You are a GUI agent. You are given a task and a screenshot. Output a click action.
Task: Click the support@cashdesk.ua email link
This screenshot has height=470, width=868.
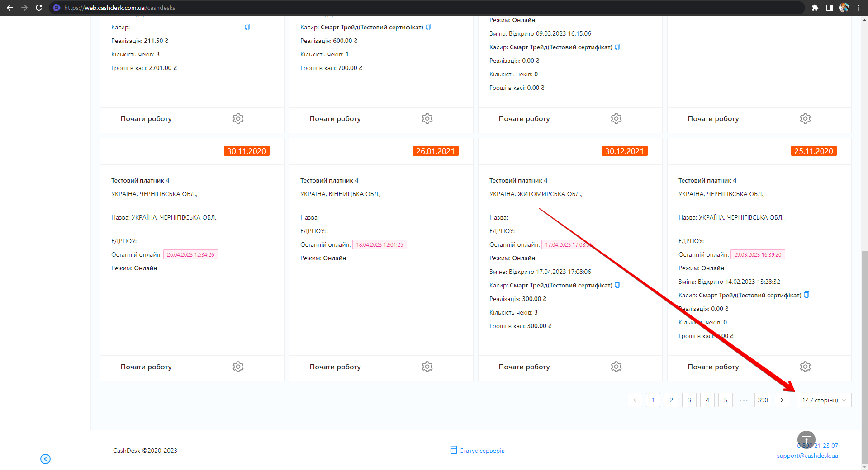[807, 456]
